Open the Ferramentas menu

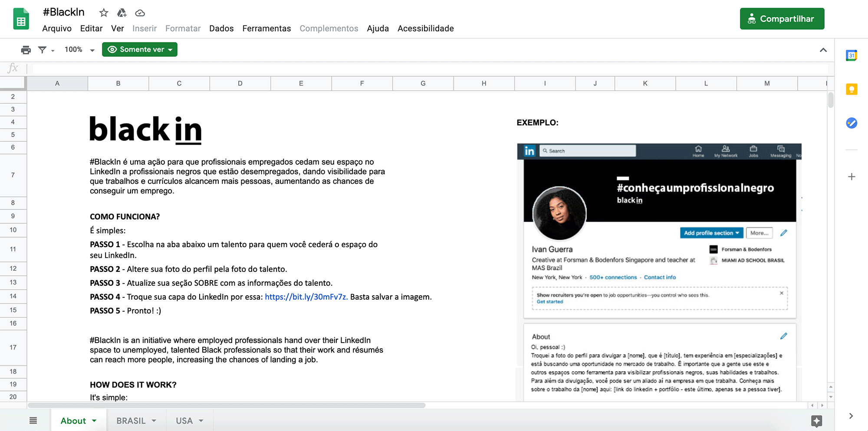[266, 29]
